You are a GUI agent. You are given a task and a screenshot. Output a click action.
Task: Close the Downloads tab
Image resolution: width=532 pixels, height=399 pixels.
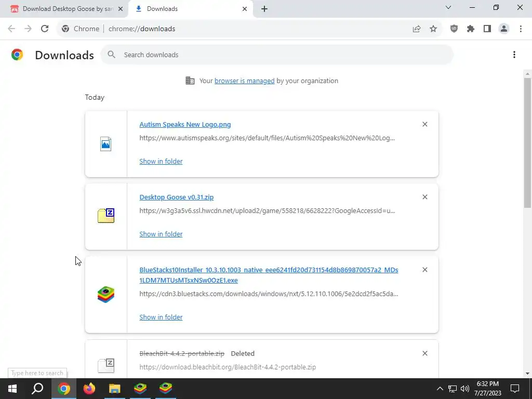(x=245, y=9)
